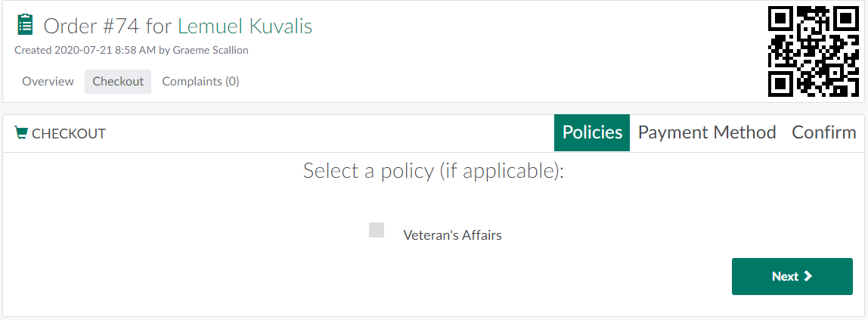Jump to the Payment Method step
The image size is (868, 320).
coord(707,132)
